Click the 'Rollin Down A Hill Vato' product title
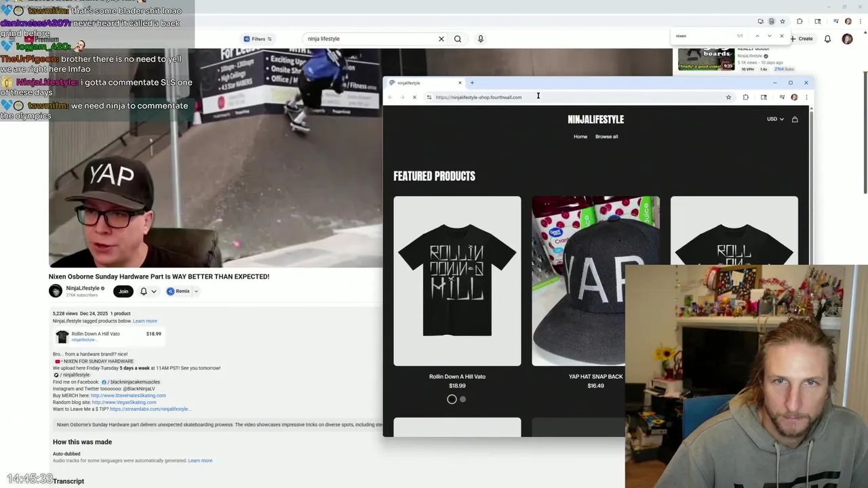The image size is (868, 488). (457, 376)
